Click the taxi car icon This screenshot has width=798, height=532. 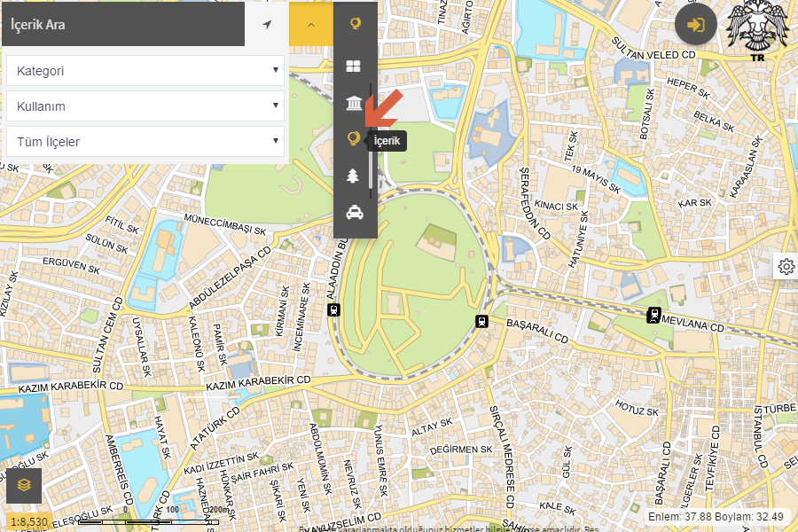(x=354, y=212)
